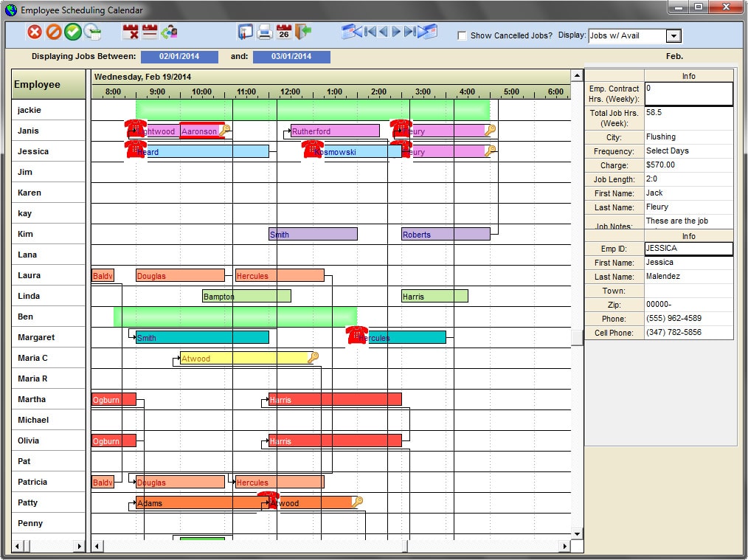Image resolution: width=748 pixels, height=560 pixels.
Task: Click jackie's green availability bar
Action: click(313, 110)
